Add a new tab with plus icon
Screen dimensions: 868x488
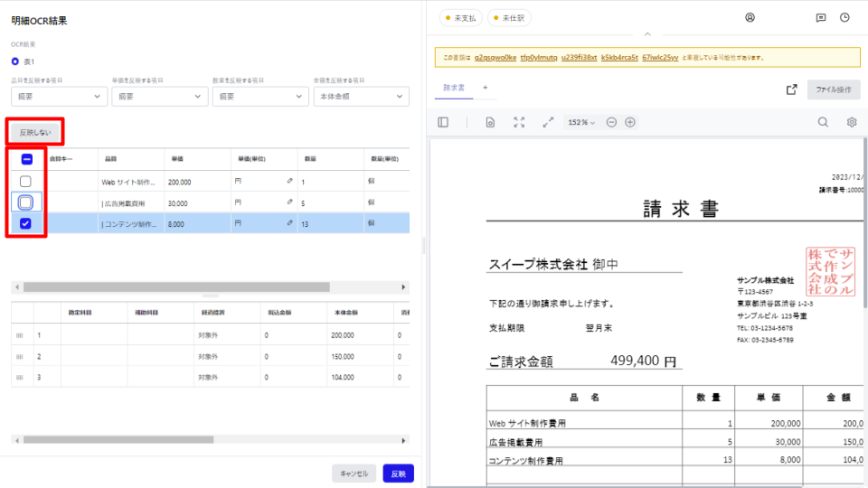pyautogui.click(x=486, y=88)
